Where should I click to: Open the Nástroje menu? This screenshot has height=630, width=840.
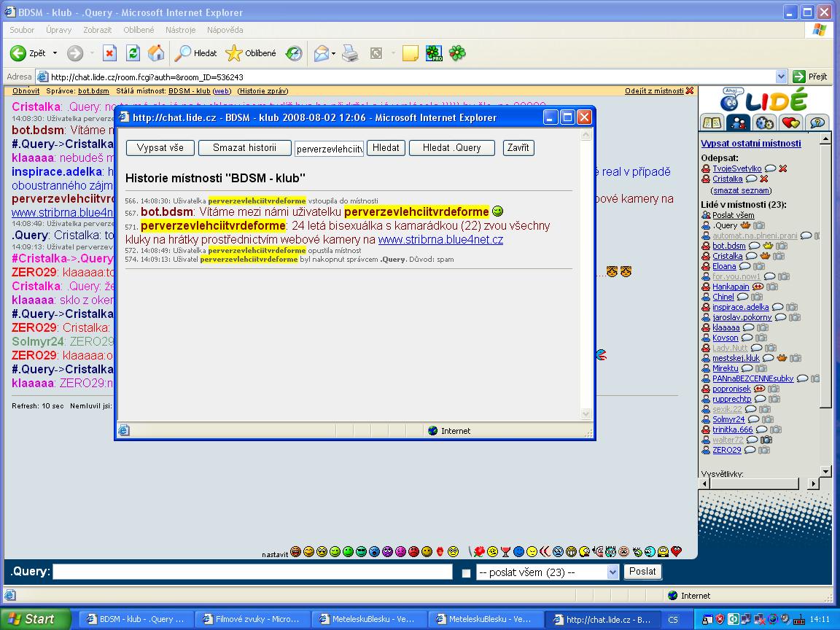(181, 30)
